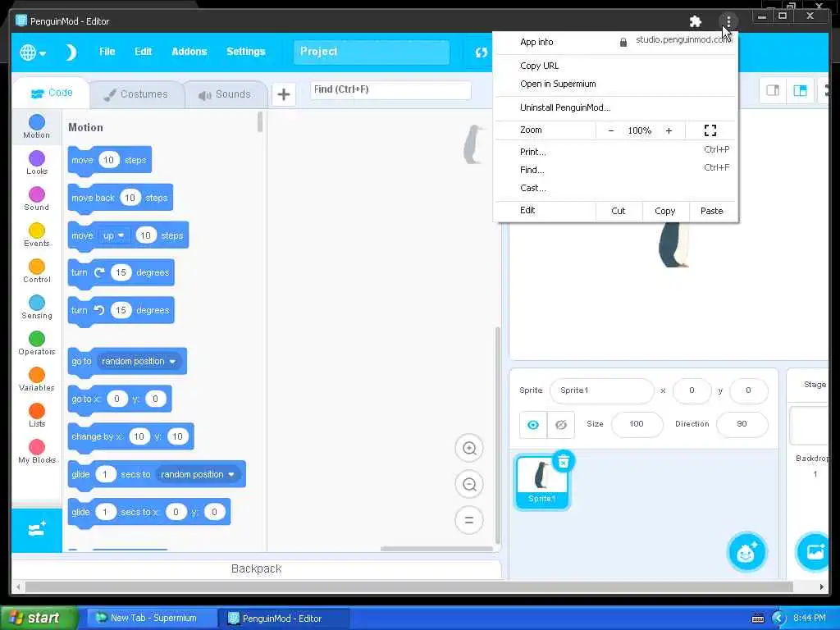
Task: Switch to the Sounds tab
Action: tap(225, 94)
